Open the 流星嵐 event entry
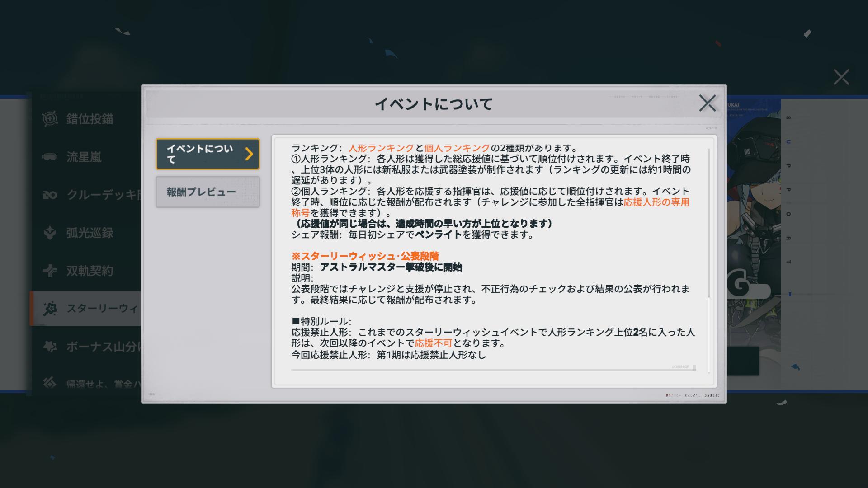Screen dimensions: 868x488 coord(85,157)
